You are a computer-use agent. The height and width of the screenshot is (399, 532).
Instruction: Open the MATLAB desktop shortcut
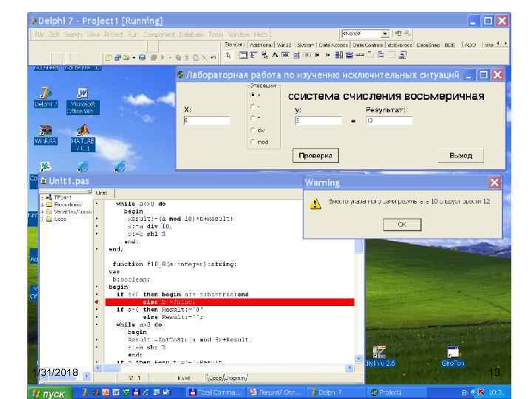coord(83,138)
